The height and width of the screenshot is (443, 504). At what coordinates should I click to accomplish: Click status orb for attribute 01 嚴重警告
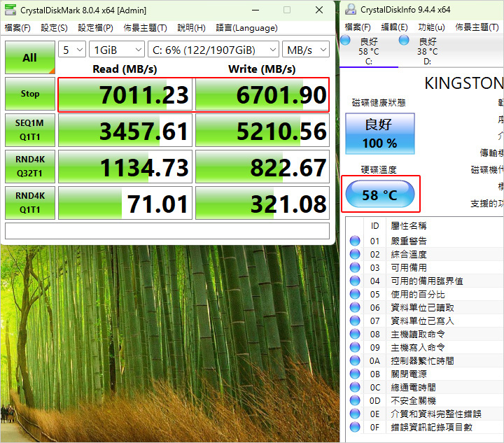tap(355, 241)
